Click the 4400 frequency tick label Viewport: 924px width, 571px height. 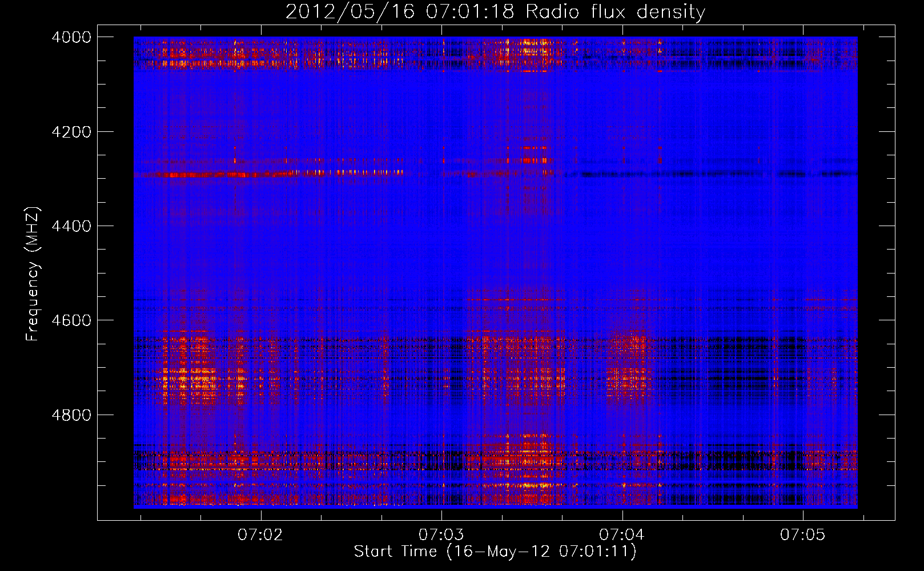tap(71, 226)
